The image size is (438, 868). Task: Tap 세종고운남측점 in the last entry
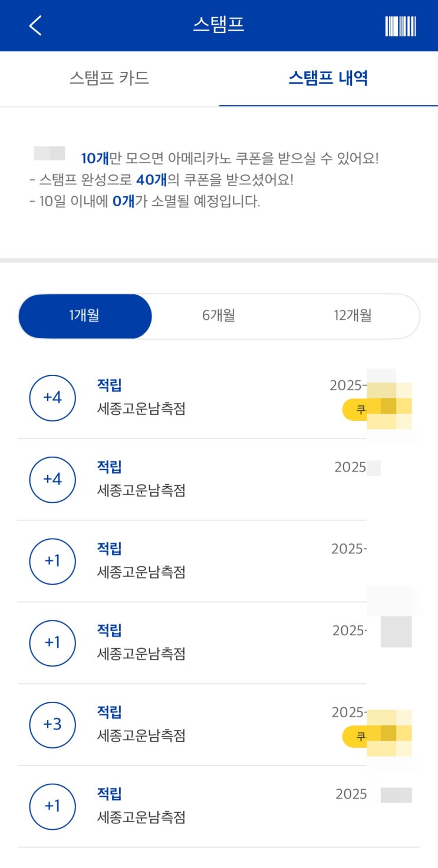141,817
